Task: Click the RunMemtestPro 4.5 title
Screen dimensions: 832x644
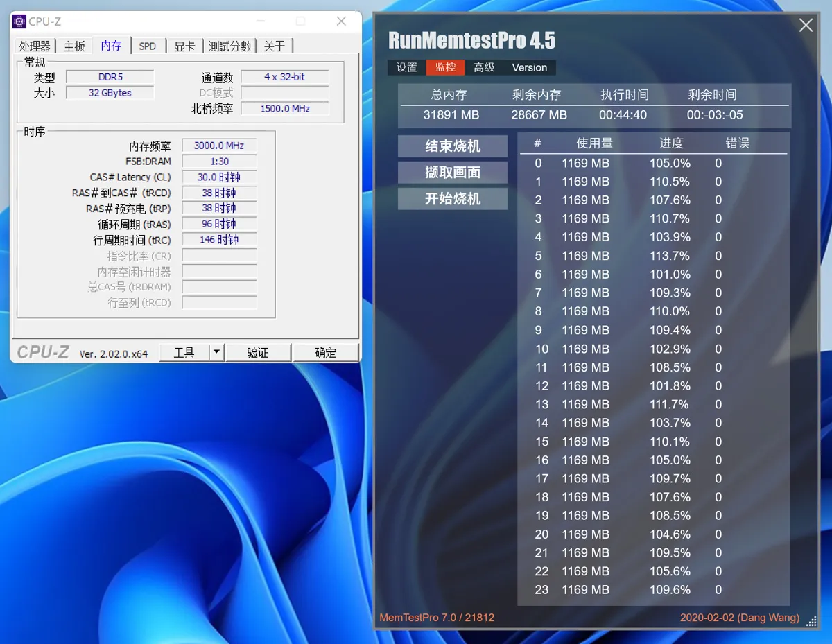Action: [x=471, y=40]
